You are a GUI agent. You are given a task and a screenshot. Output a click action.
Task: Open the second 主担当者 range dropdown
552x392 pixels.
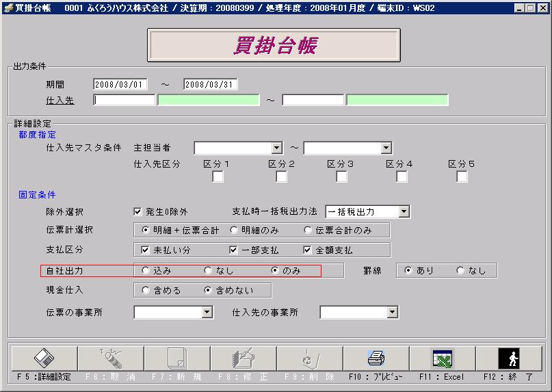click(x=386, y=148)
